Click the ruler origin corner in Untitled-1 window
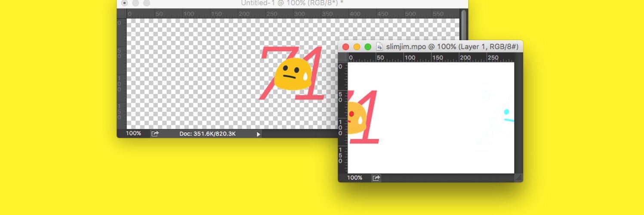Image resolution: width=644 pixels, height=215 pixels. [x=122, y=13]
